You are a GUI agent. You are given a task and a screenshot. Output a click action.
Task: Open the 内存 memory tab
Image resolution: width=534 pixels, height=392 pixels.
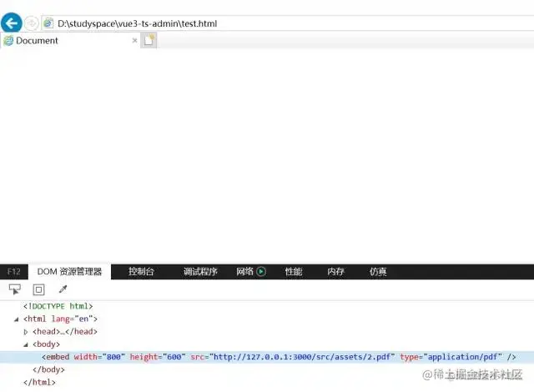[335, 272]
